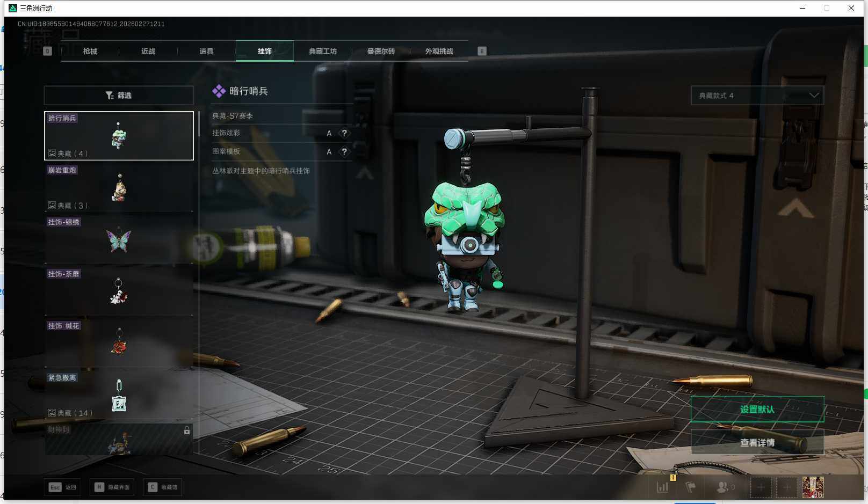The width and height of the screenshot is (868, 504).
Task: Toggle 隐藏界面 to hide the interface
Action: tap(112, 487)
